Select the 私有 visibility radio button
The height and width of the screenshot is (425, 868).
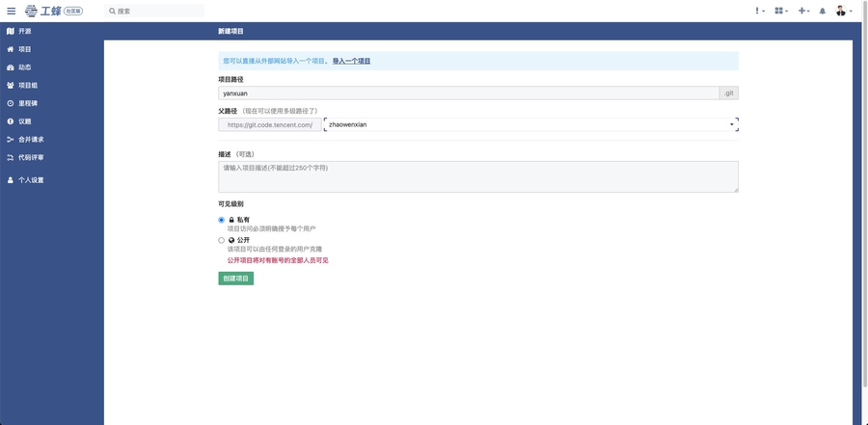coord(222,220)
